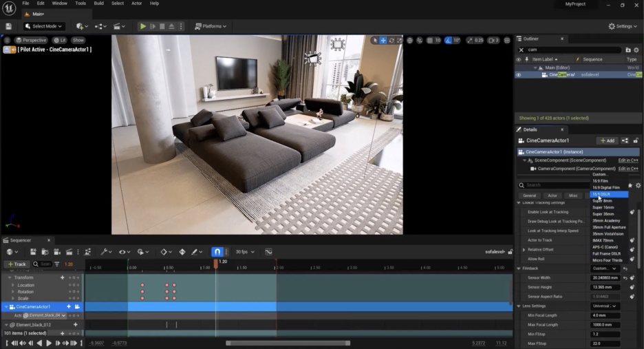Click the viewport Show button

(78, 41)
